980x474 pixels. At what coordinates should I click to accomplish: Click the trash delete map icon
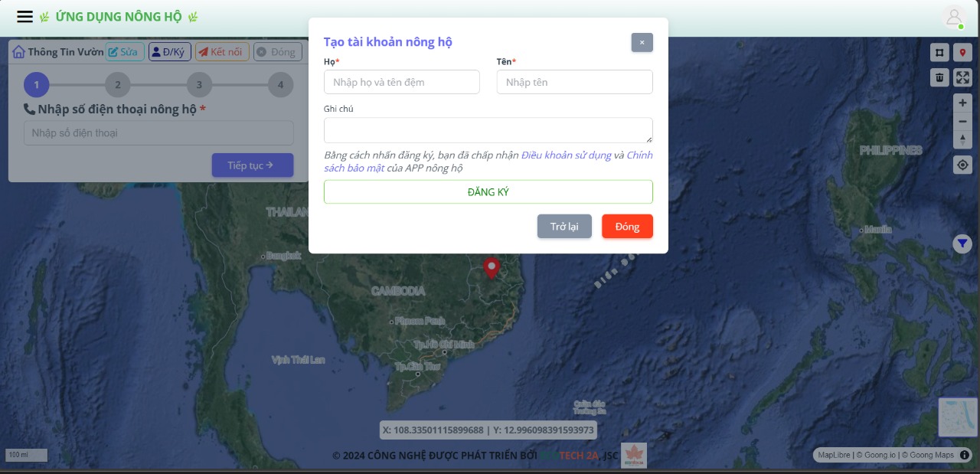939,77
